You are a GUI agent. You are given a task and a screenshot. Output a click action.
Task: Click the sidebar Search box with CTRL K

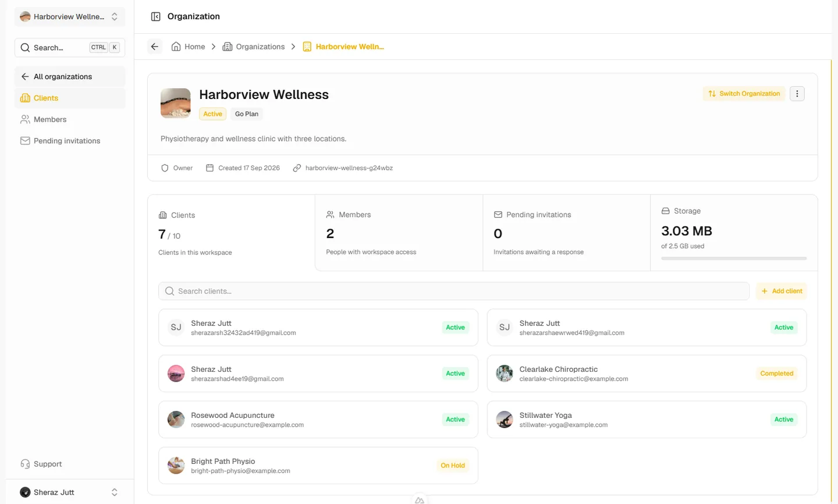[70, 48]
